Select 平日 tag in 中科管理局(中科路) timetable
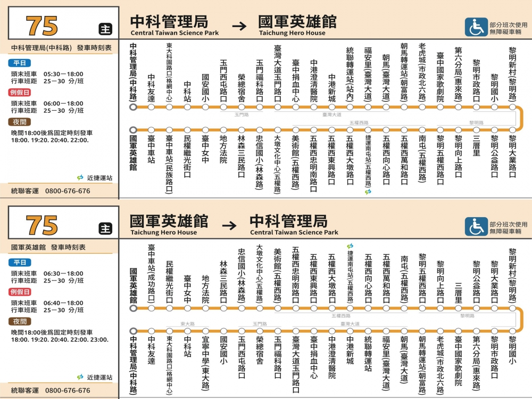This screenshot has width=532, height=399. (19, 63)
